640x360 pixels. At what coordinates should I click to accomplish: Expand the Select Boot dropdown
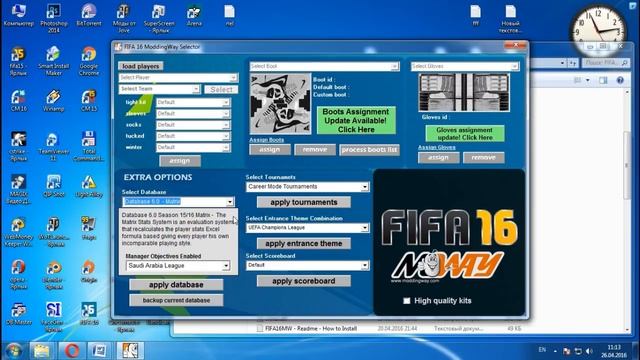pos(394,66)
